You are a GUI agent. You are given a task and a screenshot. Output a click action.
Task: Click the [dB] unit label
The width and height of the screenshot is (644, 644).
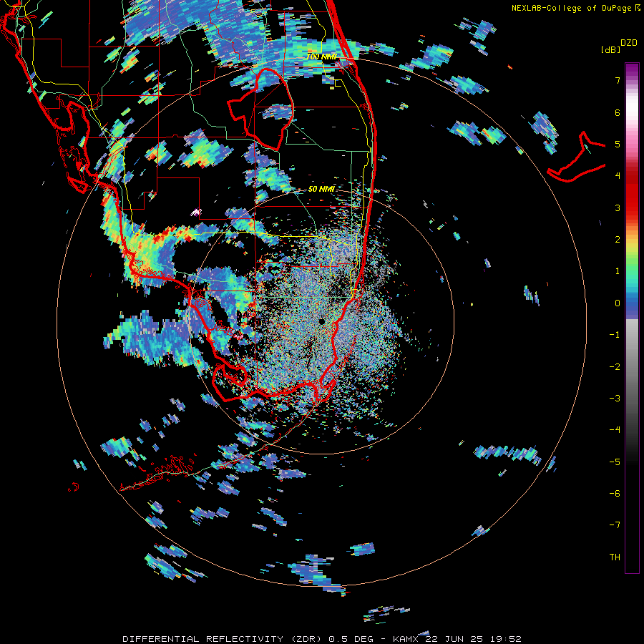[610, 49]
